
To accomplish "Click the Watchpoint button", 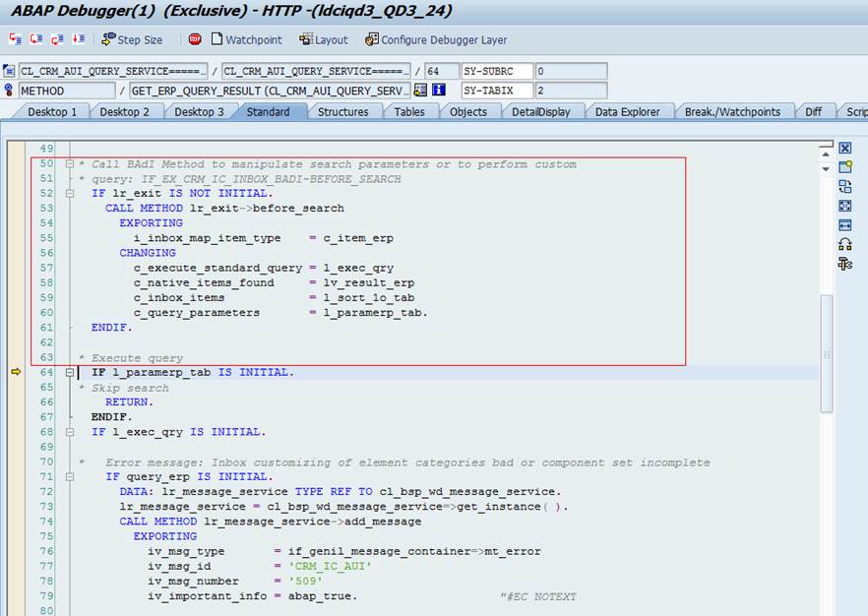I will (246, 39).
